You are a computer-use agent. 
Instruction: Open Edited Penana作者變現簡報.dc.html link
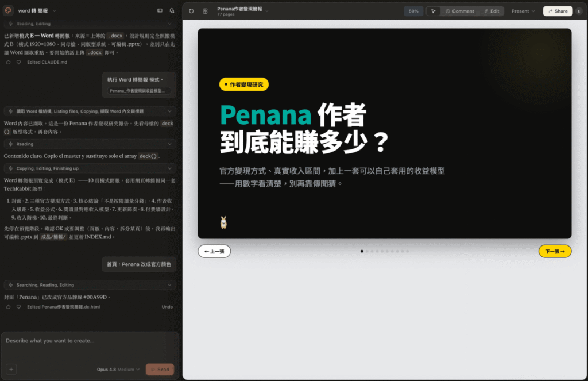[63, 307]
